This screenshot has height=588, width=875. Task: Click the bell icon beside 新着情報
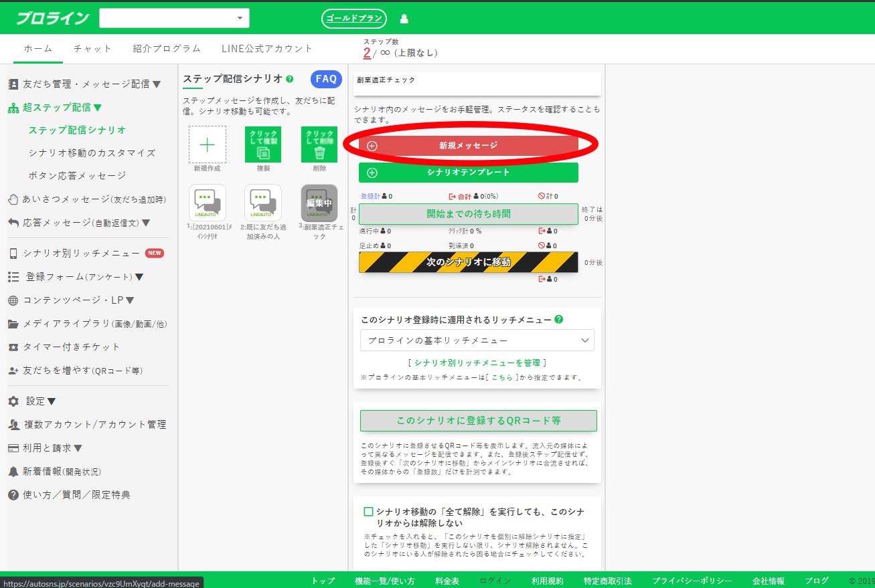pos(13,472)
